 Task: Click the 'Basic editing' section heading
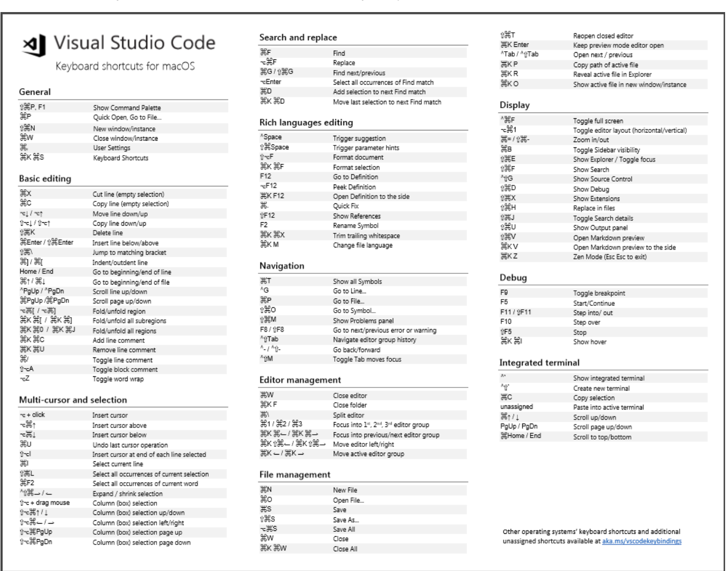(x=45, y=179)
